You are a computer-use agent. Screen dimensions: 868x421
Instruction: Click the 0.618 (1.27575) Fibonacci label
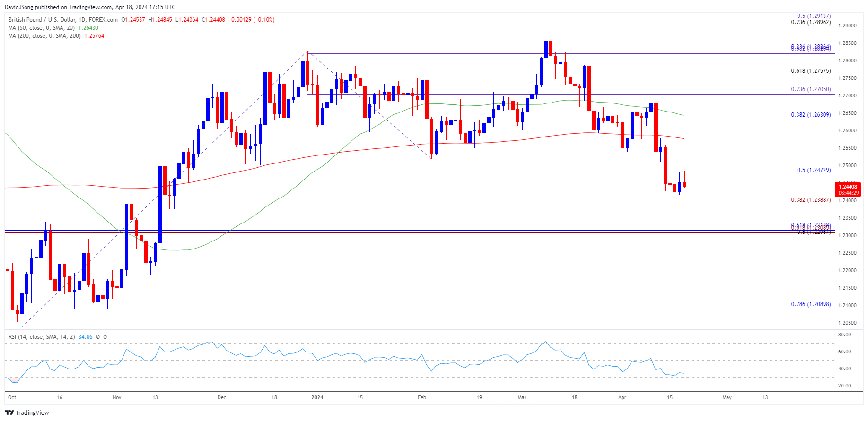(x=811, y=71)
